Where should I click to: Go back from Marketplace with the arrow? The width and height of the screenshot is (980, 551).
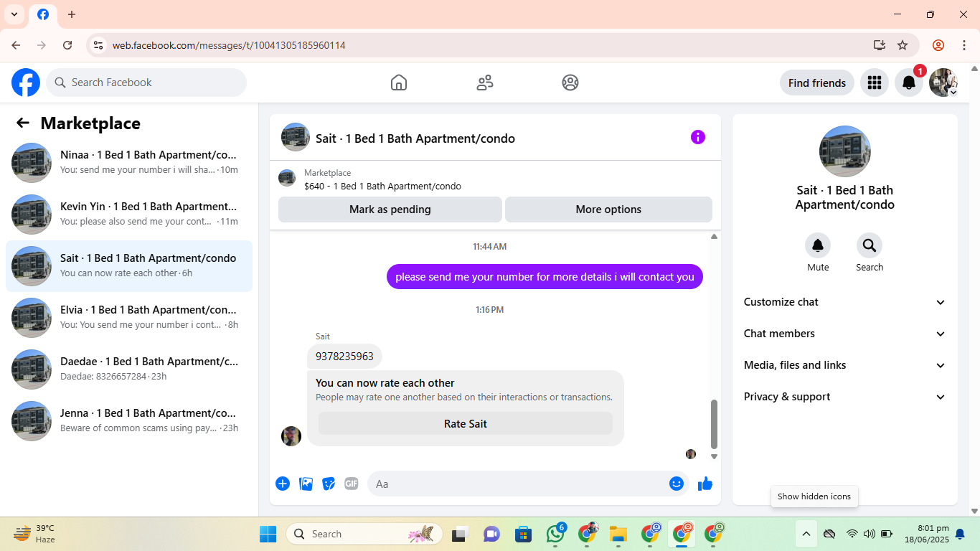23,123
